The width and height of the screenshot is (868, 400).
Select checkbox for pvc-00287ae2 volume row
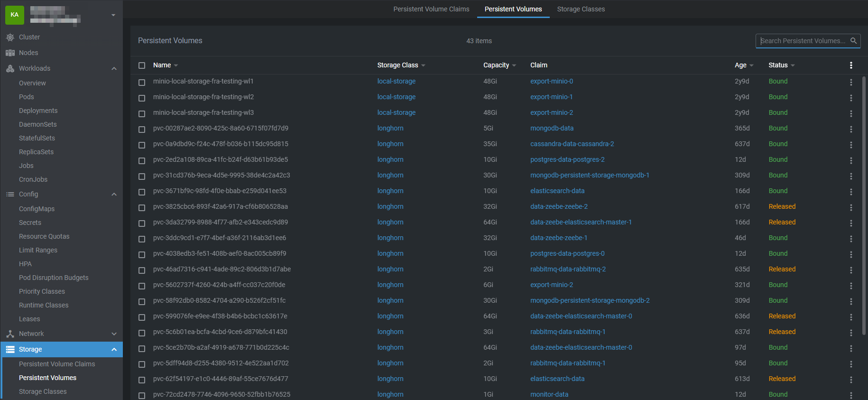pyautogui.click(x=142, y=129)
